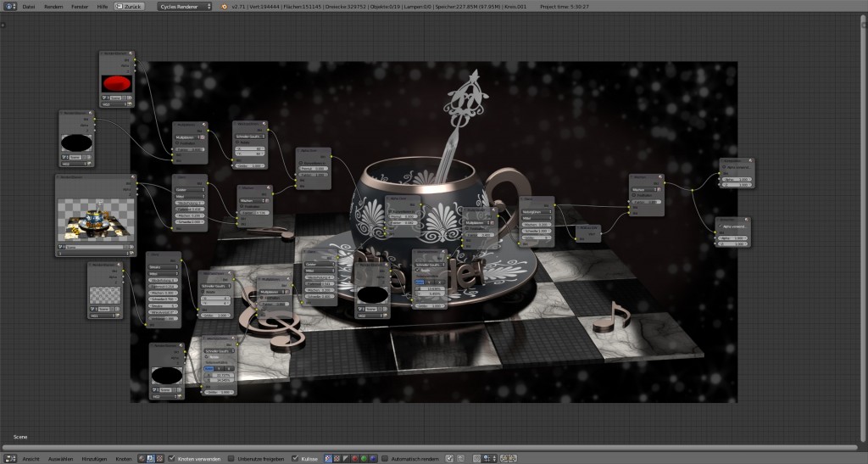Toggle preview icon on top Blur node
The width and height of the screenshot is (868, 464).
point(264,124)
